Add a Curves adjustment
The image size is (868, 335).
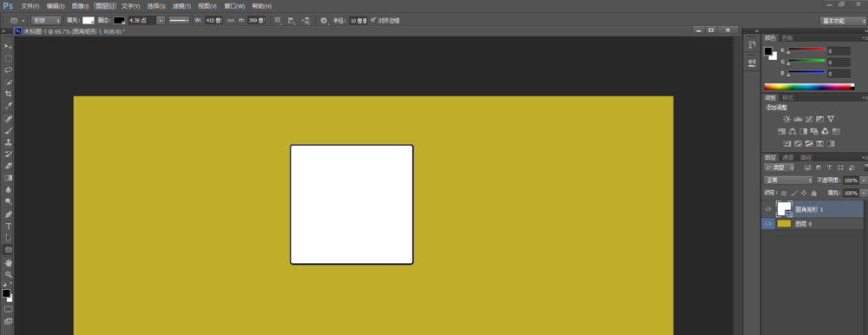tap(809, 119)
